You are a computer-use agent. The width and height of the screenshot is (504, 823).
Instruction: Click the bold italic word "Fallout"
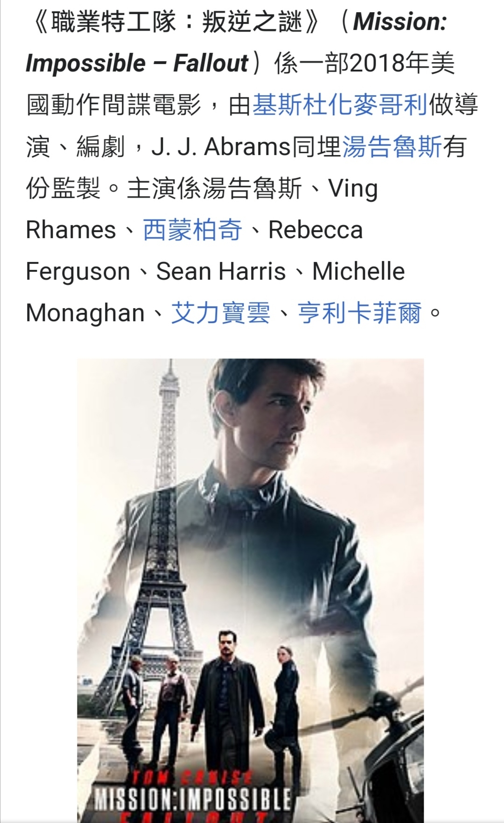tap(211, 63)
